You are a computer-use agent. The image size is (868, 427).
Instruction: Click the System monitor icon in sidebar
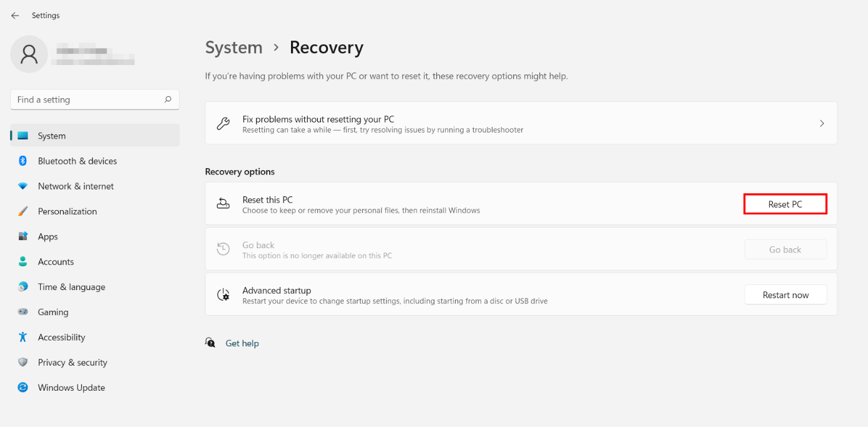point(23,136)
